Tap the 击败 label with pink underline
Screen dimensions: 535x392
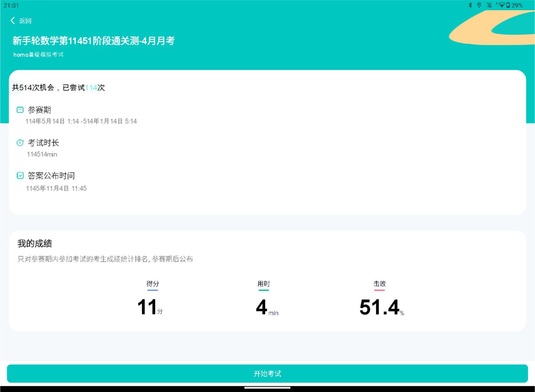click(x=379, y=284)
